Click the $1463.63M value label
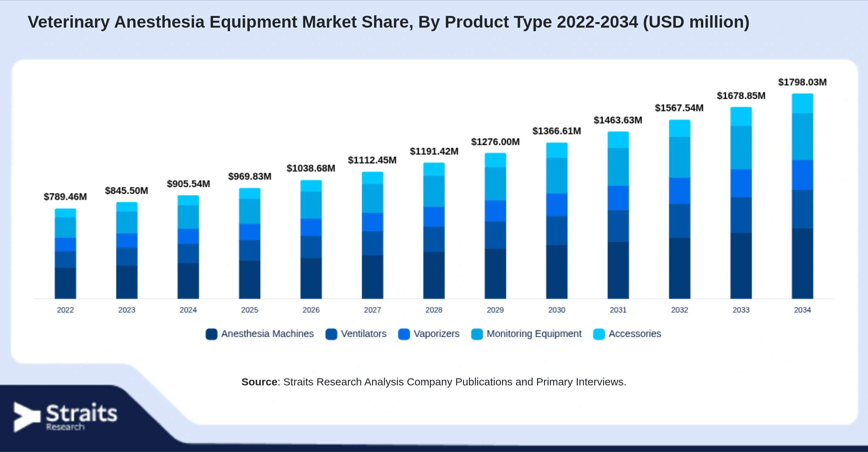This screenshot has height=452, width=868. [618, 120]
